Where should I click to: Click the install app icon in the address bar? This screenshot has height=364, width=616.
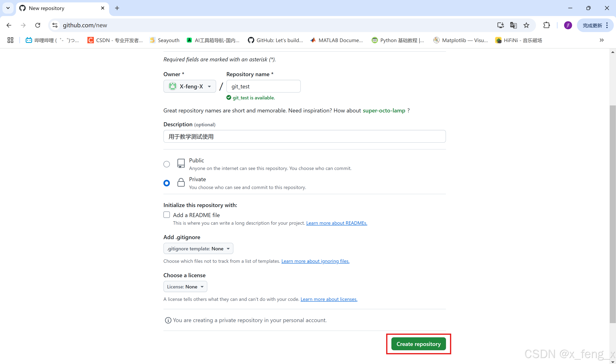[500, 25]
